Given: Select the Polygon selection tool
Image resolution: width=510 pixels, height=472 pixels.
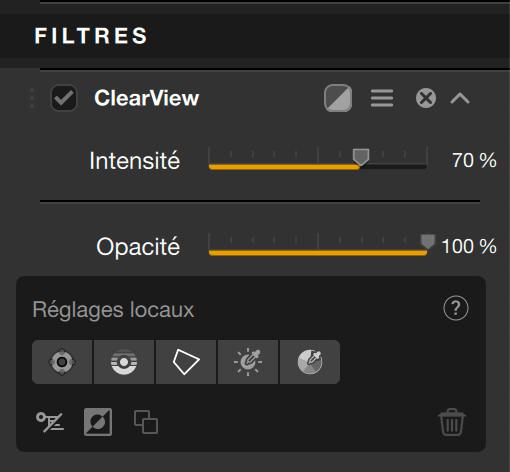Looking at the screenshot, I should tap(186, 362).
